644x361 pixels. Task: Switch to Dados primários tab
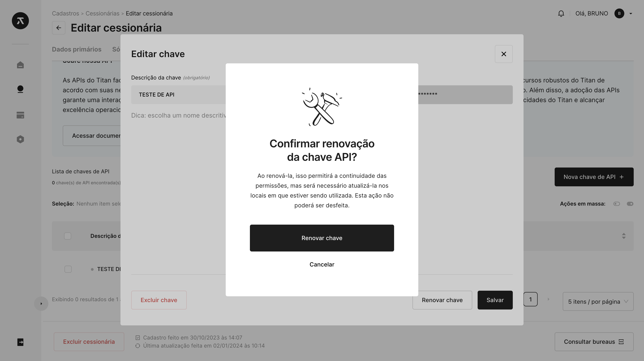[x=77, y=49]
